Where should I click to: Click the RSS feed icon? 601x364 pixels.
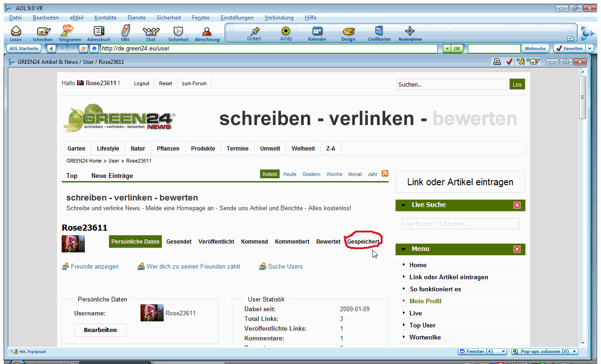(385, 174)
